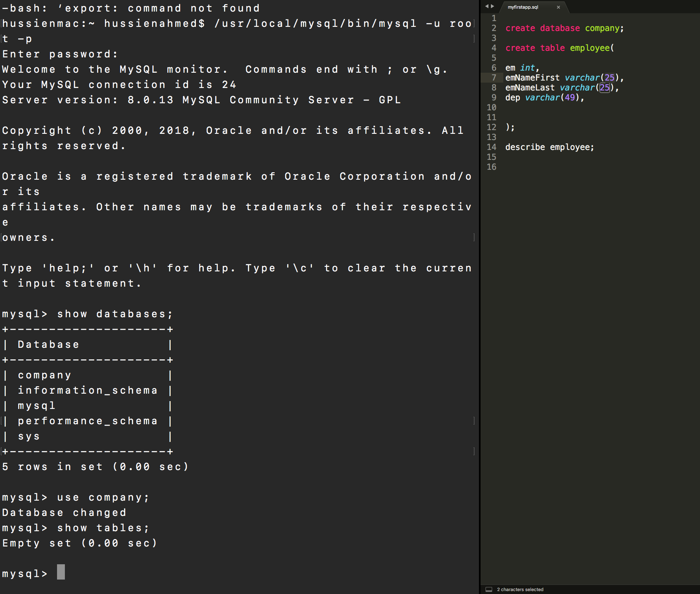Click 'use company;' command in terminal
This screenshot has height=594, width=700.
pos(103,497)
